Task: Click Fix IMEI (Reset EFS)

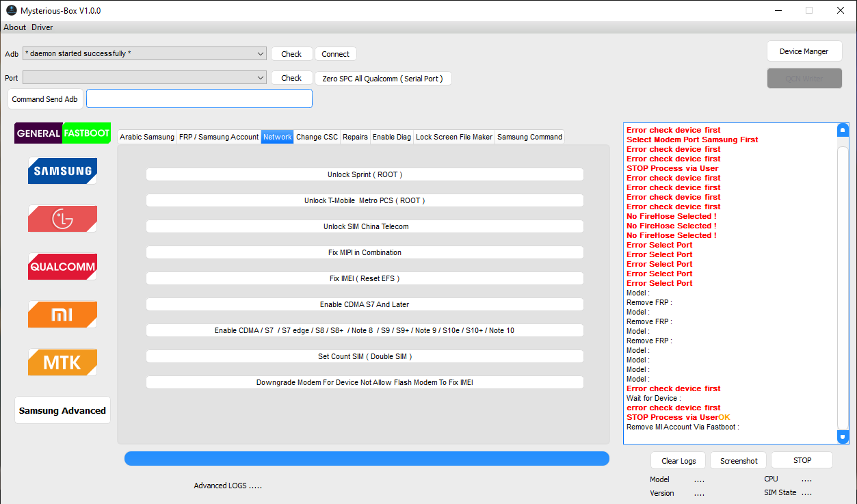Action: click(x=365, y=278)
